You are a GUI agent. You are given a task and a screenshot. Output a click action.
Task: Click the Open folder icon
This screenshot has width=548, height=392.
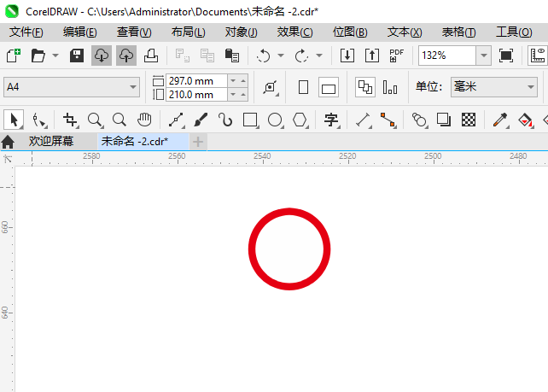(x=38, y=56)
